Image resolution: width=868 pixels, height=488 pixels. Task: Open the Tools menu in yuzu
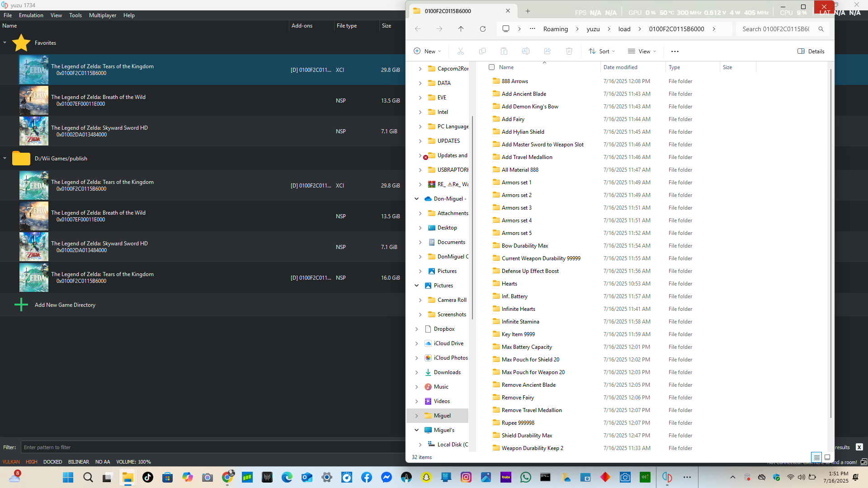click(x=75, y=15)
